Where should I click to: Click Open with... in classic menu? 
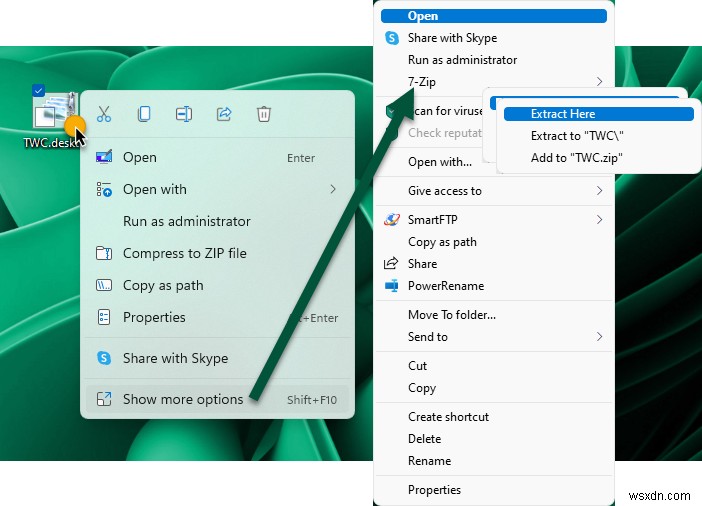440,162
